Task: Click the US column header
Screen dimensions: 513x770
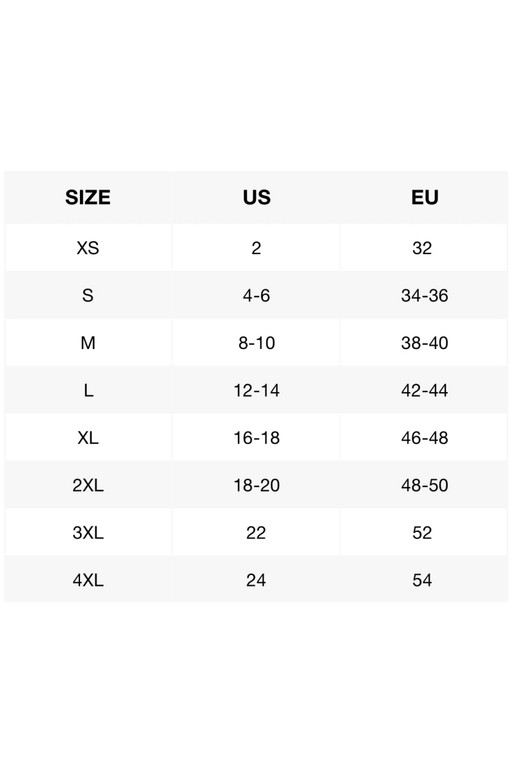Action: [256, 197]
